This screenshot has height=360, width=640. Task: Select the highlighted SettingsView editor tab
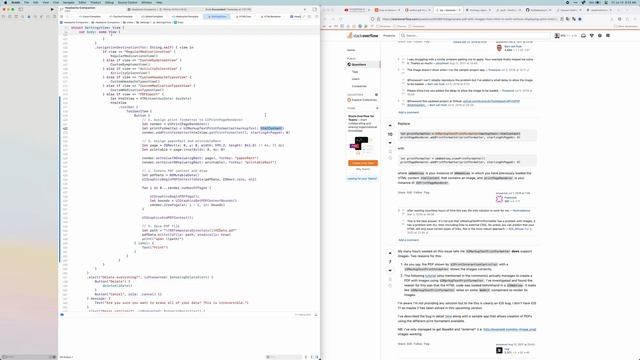218,17
